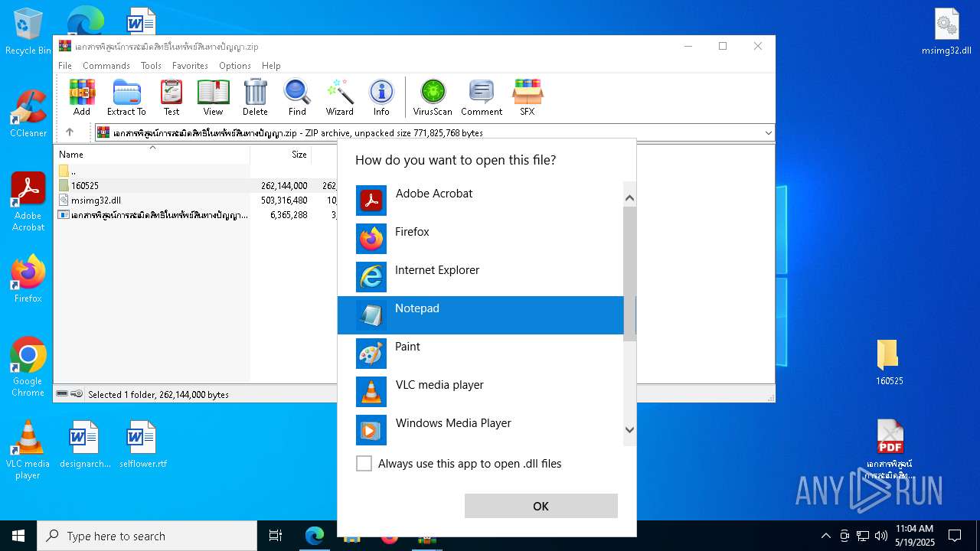
Task: Open selflower.rtf desktop document
Action: coord(142,445)
